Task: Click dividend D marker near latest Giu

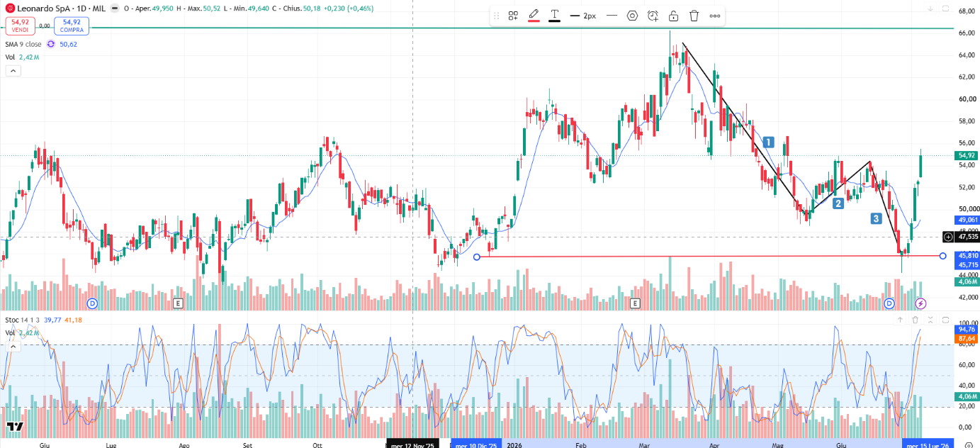Action: point(889,303)
